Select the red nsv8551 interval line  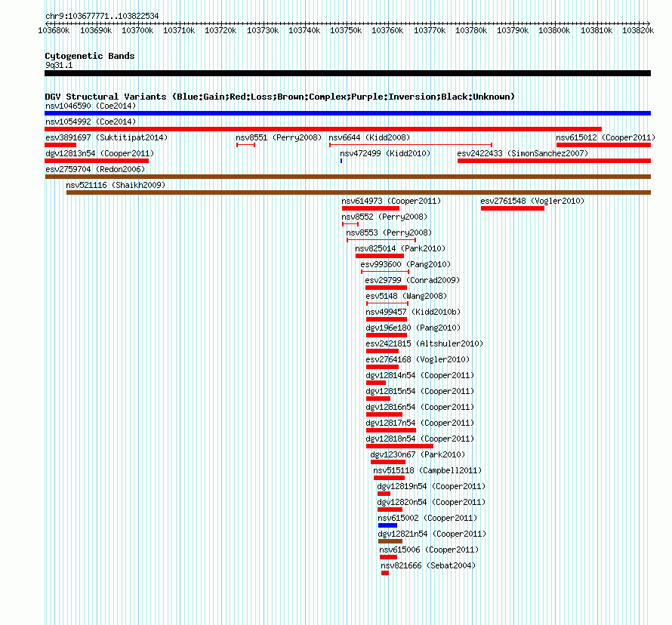(246, 145)
